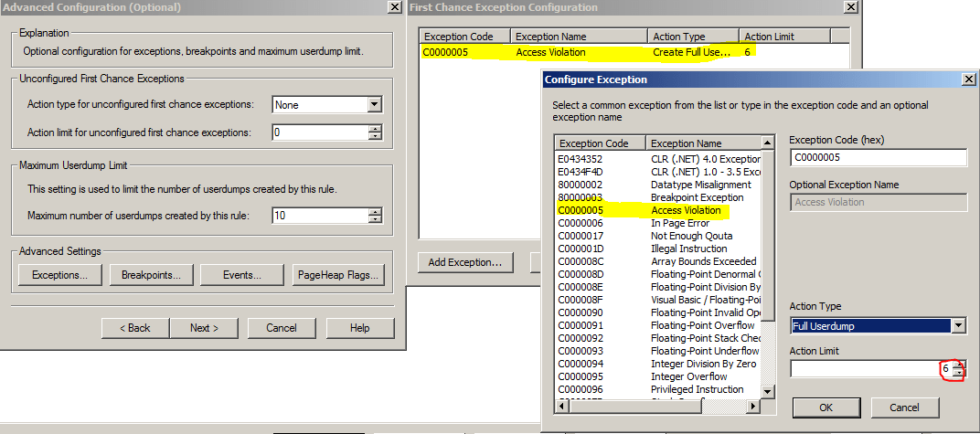980x434 pixels.
Task: Click the Add Exception button
Action: coord(465,263)
